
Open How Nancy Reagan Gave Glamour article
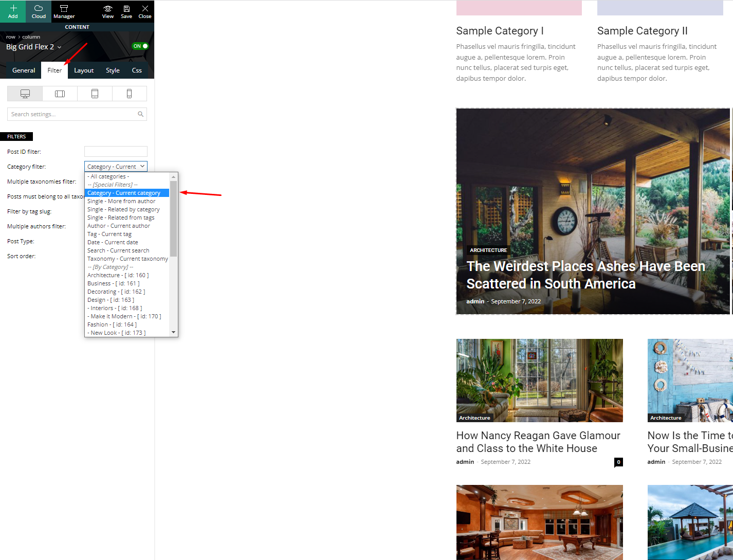coord(538,442)
